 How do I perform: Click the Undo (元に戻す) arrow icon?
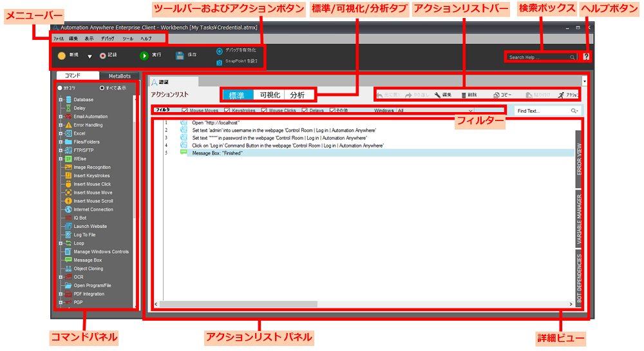coord(379,95)
